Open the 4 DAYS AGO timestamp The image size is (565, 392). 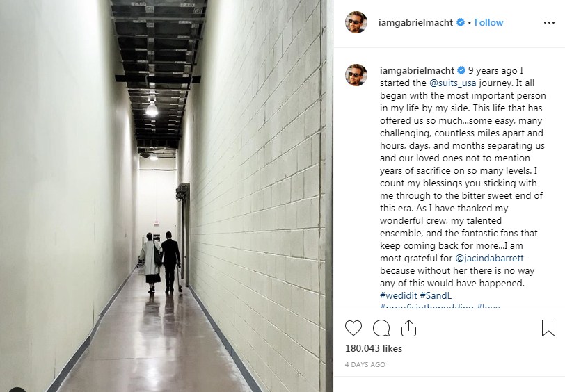point(365,365)
